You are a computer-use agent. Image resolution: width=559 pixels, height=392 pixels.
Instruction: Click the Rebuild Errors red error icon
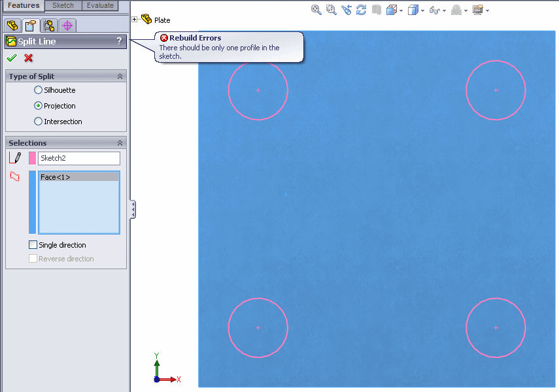(164, 38)
